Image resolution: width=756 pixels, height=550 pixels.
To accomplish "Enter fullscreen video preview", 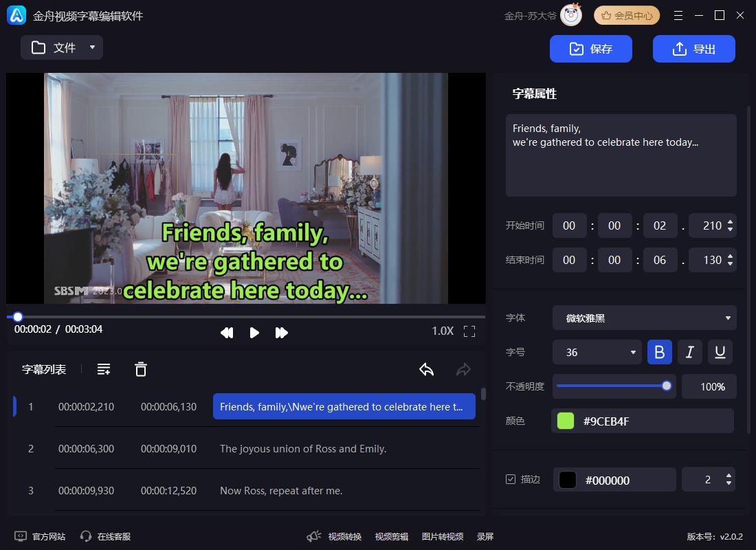I will pos(469,331).
